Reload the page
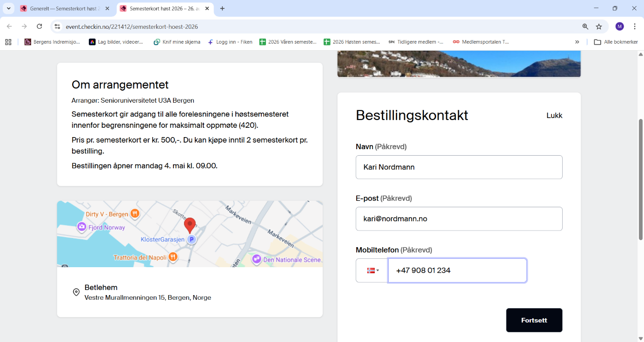The image size is (644, 342). 40,26
